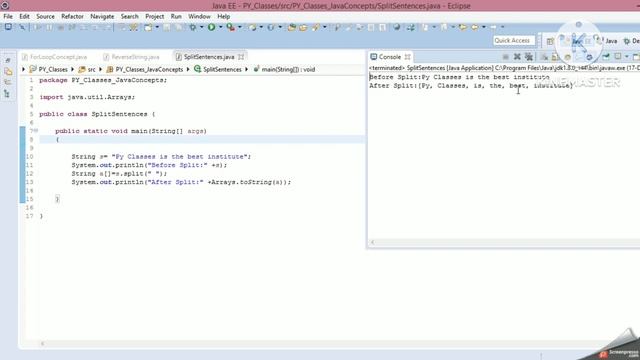Expand breadcrumb arrow before main(String[])

247,69
